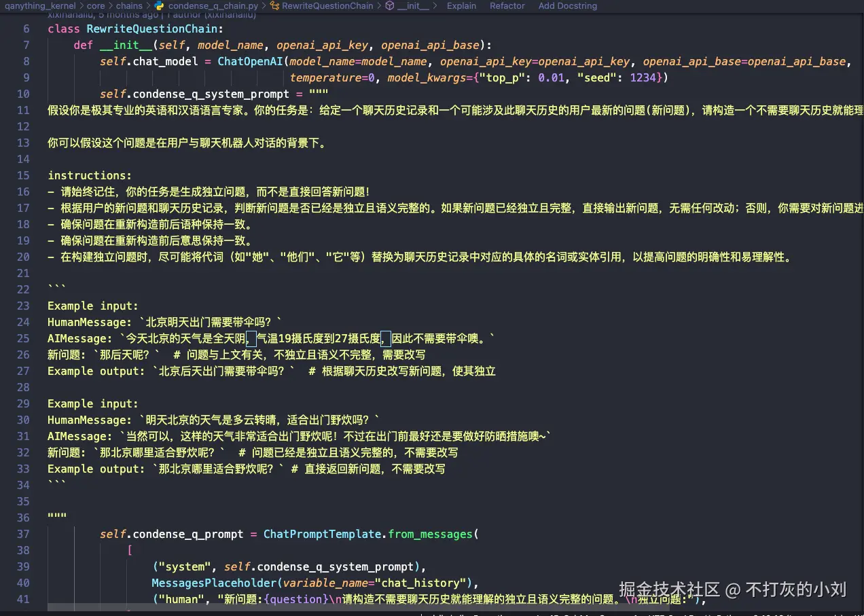Screen dimensions: 864x616
Task: Click ChatOpenAI on line 8
Action: pyautogui.click(x=250, y=62)
